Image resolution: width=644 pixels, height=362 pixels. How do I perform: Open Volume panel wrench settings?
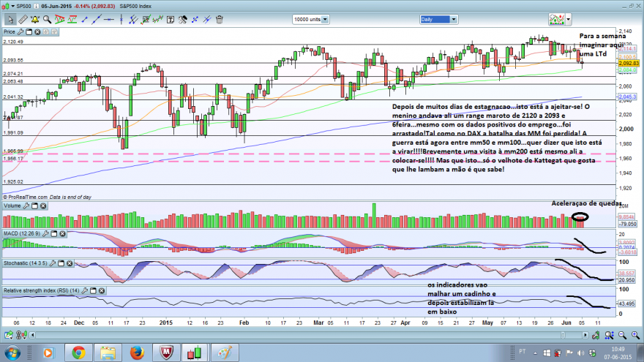click(26, 205)
